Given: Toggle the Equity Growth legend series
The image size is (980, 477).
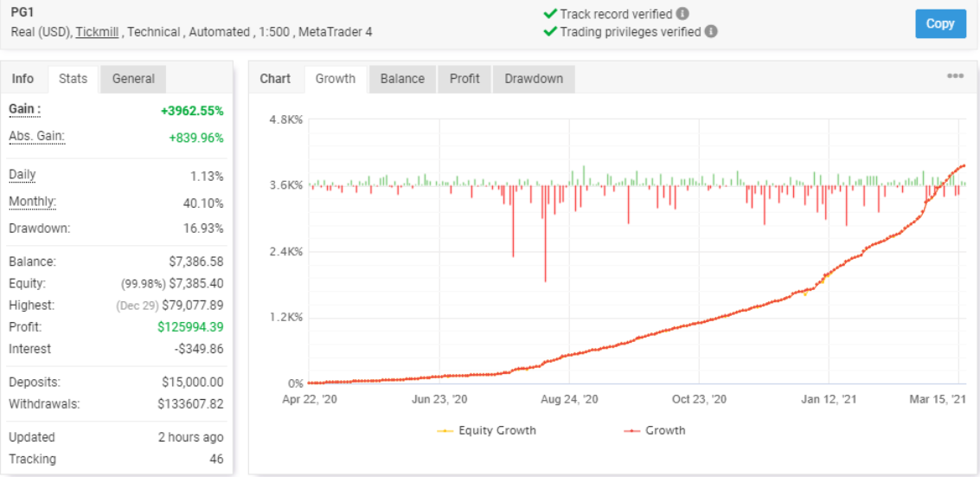Looking at the screenshot, I should tap(487, 430).
